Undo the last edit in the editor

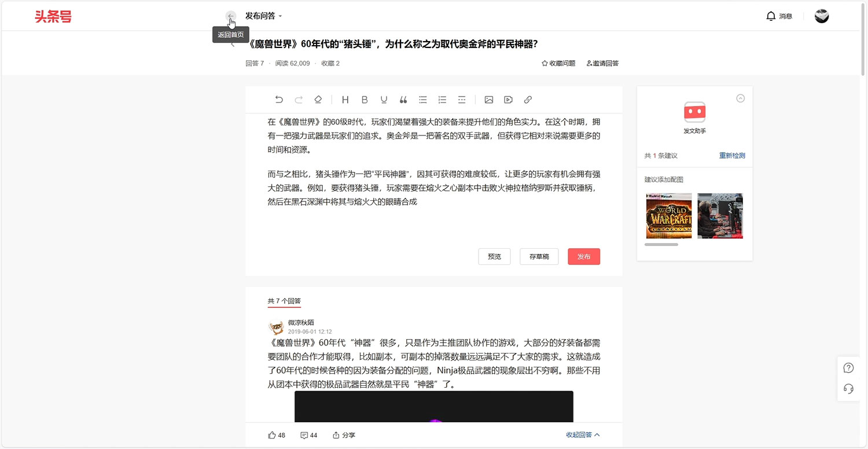(x=279, y=100)
